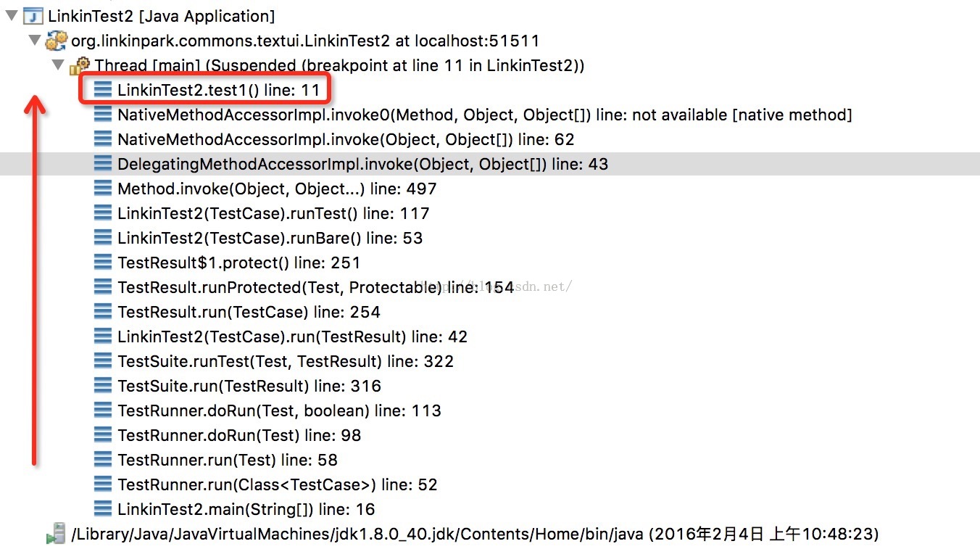Select the LinkinTest2.test1() line: 11 frame
Viewport: 980px width, 557px height.
click(218, 91)
